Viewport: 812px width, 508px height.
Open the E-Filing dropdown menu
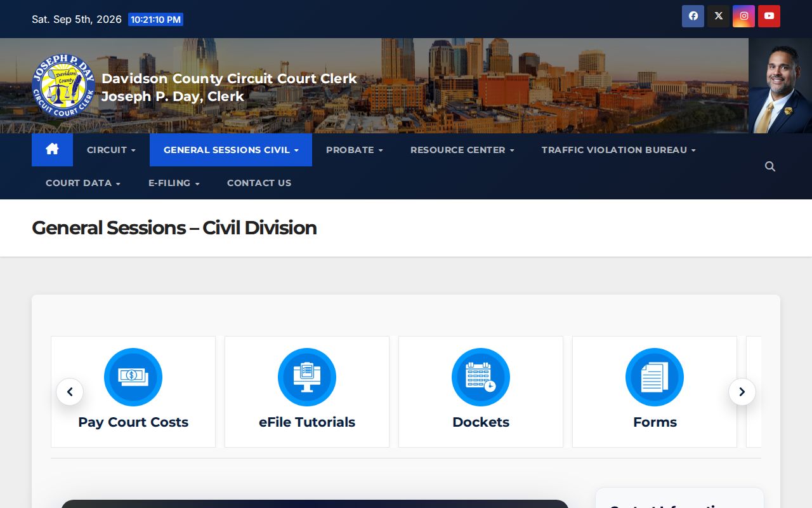[x=174, y=183]
